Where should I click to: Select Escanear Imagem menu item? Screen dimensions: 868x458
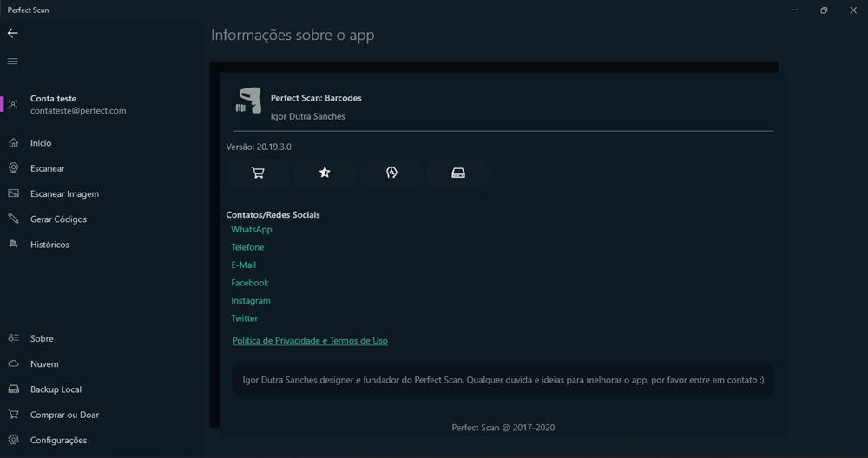pyautogui.click(x=102, y=193)
